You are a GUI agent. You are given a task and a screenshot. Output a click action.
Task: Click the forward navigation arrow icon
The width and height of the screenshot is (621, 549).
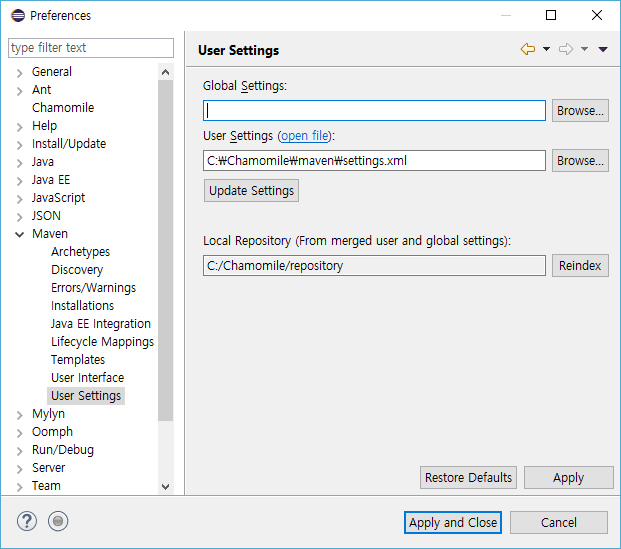(x=566, y=50)
